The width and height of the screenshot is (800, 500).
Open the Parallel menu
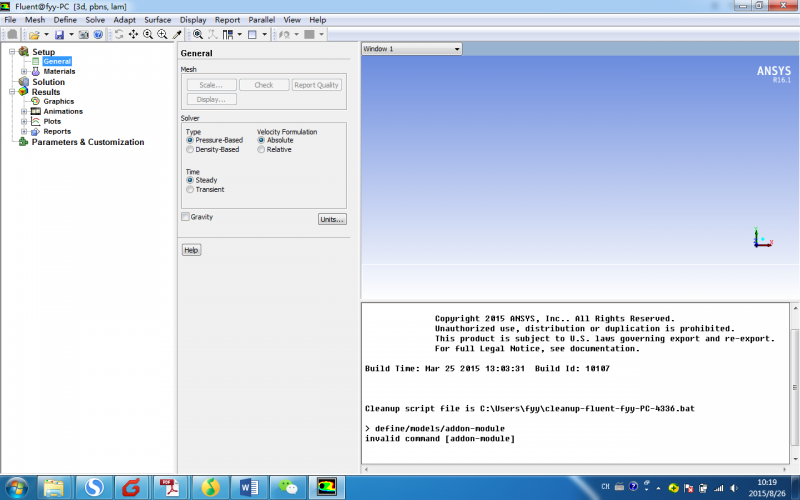pos(261,20)
